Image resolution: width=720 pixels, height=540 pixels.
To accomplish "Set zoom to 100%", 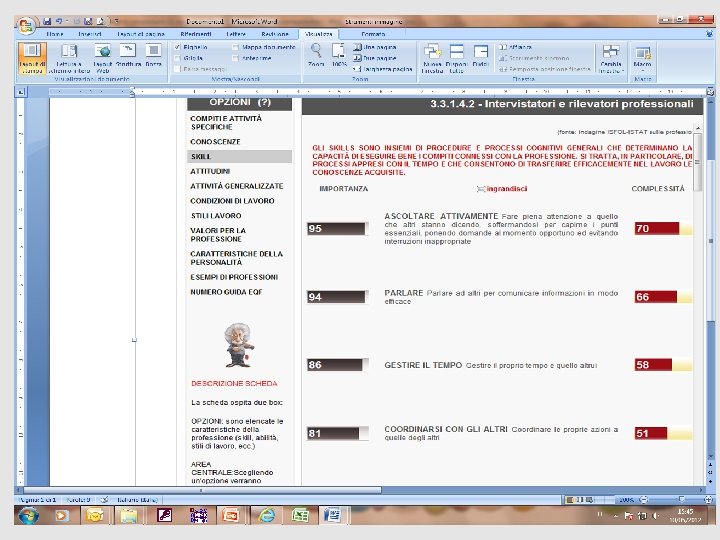I will coord(339,55).
